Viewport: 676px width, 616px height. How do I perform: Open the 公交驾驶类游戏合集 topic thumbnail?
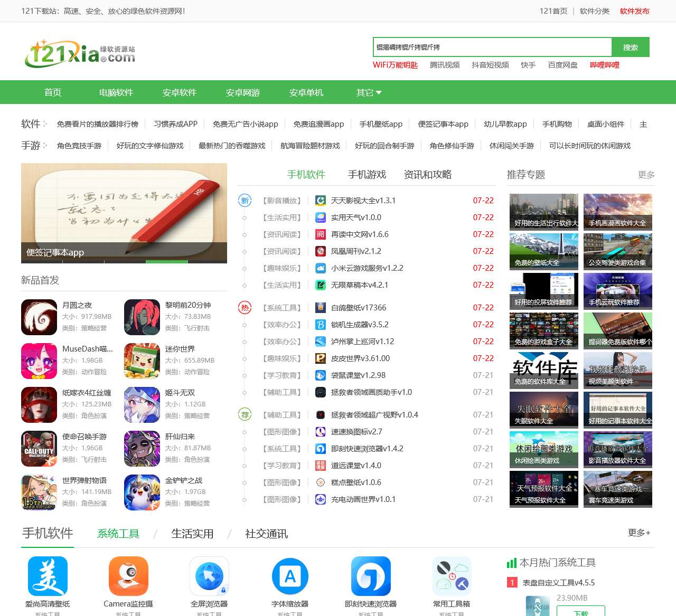tap(618, 252)
